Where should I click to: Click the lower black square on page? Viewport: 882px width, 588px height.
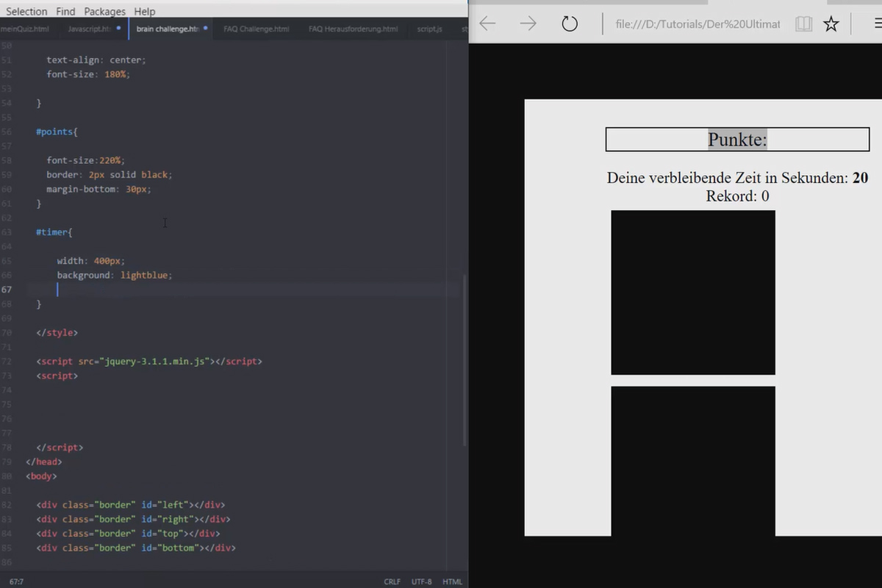click(x=693, y=461)
